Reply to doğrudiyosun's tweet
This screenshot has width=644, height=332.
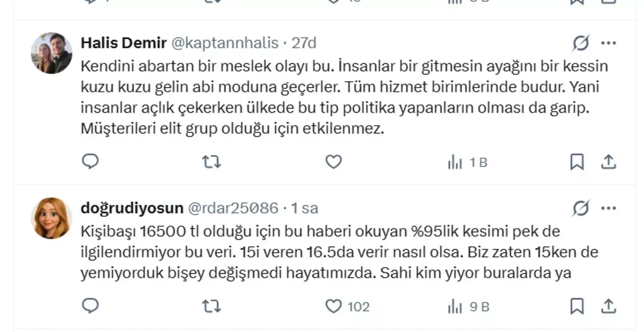point(90,306)
